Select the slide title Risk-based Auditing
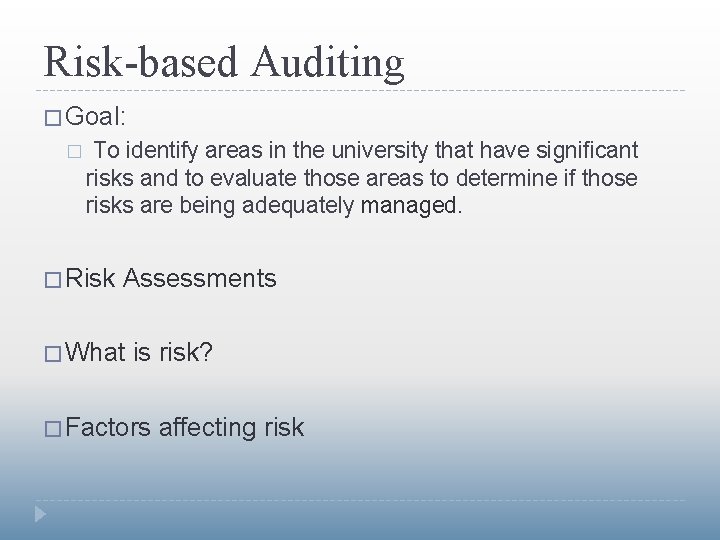The width and height of the screenshot is (720, 540). click(x=224, y=62)
